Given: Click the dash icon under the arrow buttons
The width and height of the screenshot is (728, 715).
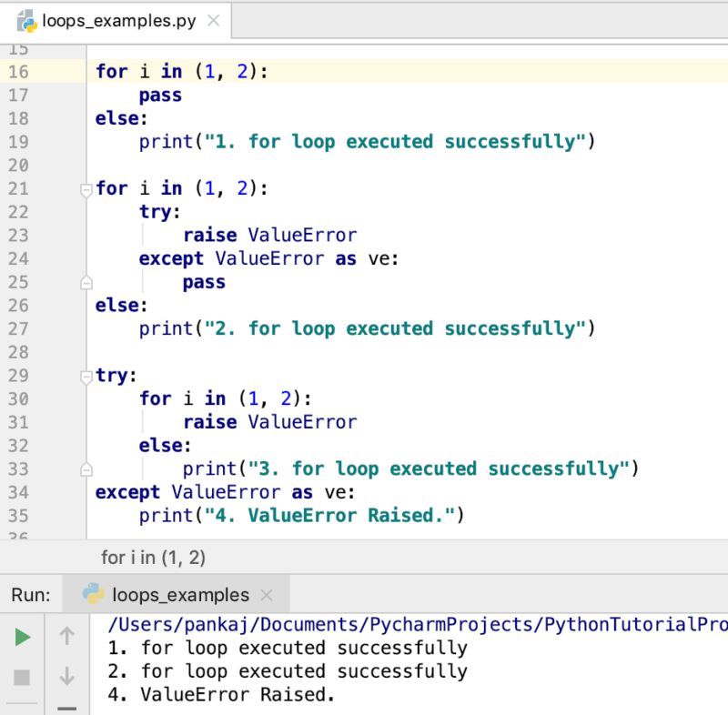Looking at the screenshot, I should (x=66, y=708).
